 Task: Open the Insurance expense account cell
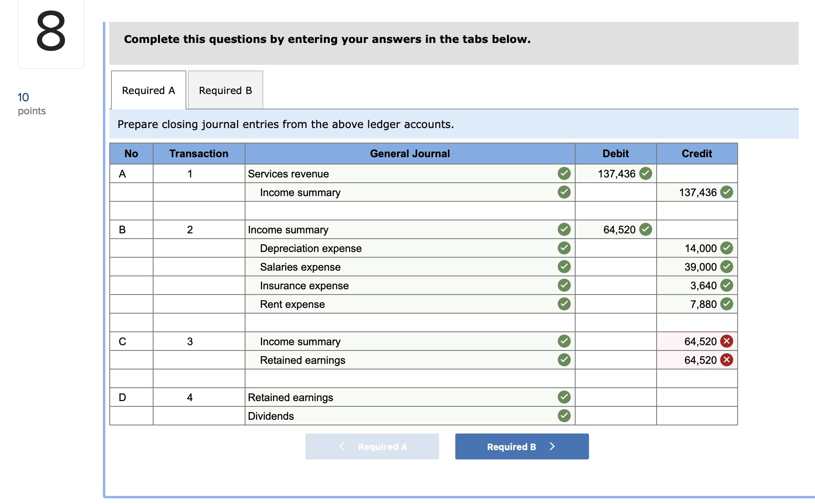pos(401,286)
